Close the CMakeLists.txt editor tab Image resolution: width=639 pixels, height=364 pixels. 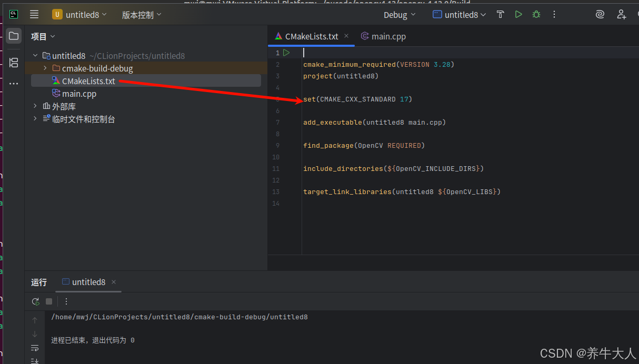[346, 36]
